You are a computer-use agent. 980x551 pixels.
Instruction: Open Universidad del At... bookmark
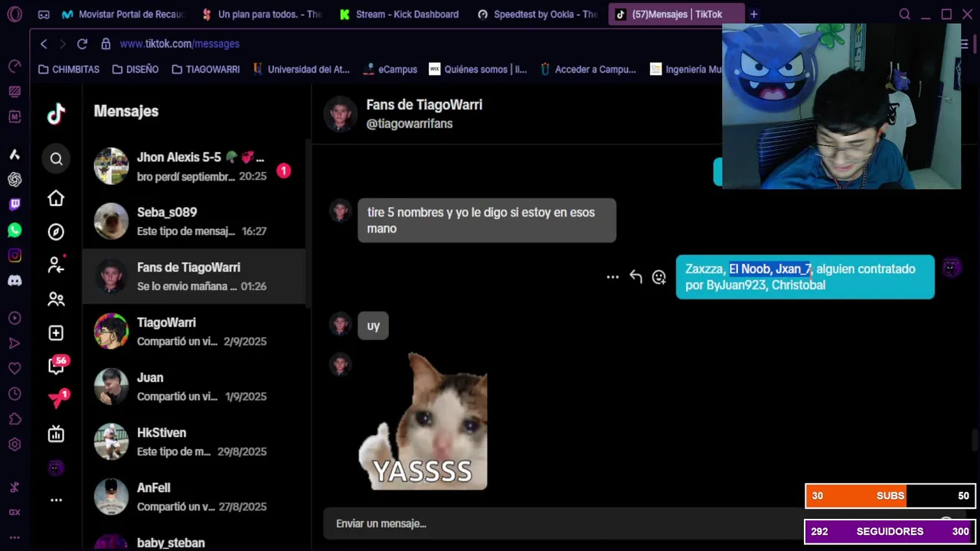pos(301,69)
